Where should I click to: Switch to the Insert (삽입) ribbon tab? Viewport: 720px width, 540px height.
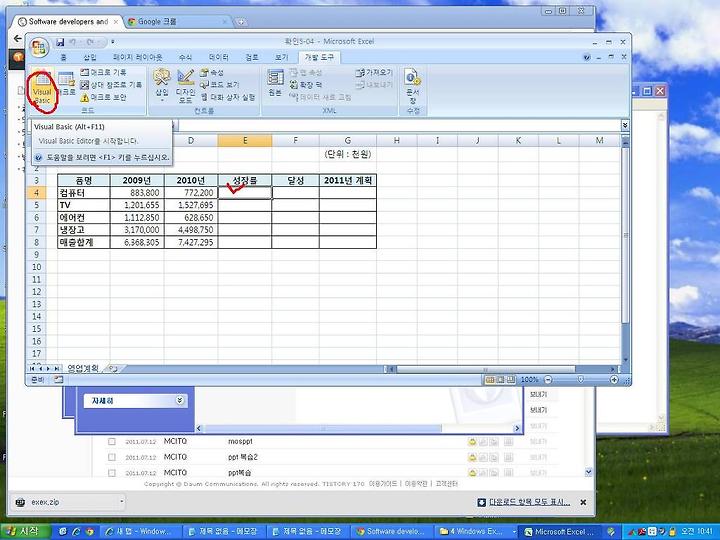pos(90,57)
